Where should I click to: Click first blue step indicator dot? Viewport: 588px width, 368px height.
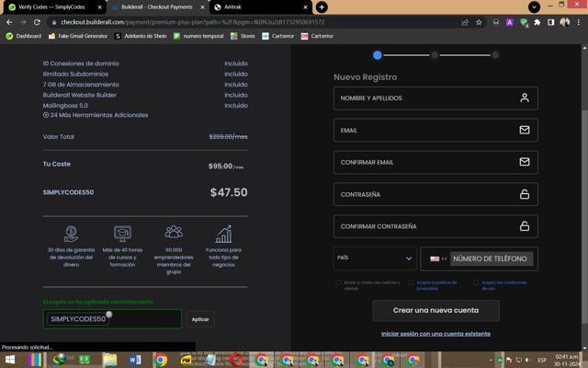(378, 55)
